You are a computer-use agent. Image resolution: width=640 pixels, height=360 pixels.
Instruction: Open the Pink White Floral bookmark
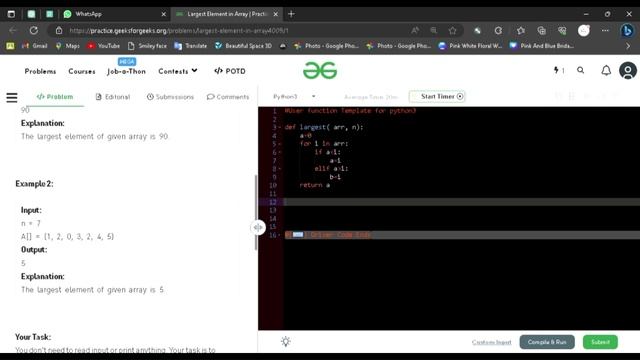click(470, 46)
